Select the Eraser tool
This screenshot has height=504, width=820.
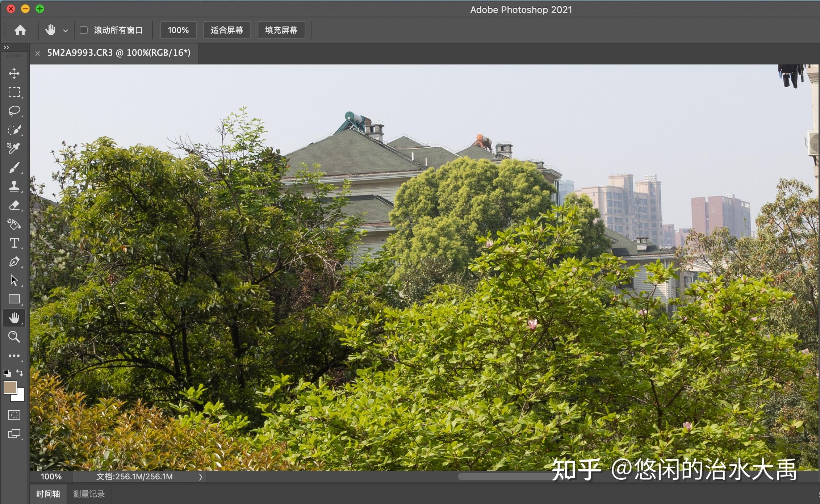(x=14, y=205)
